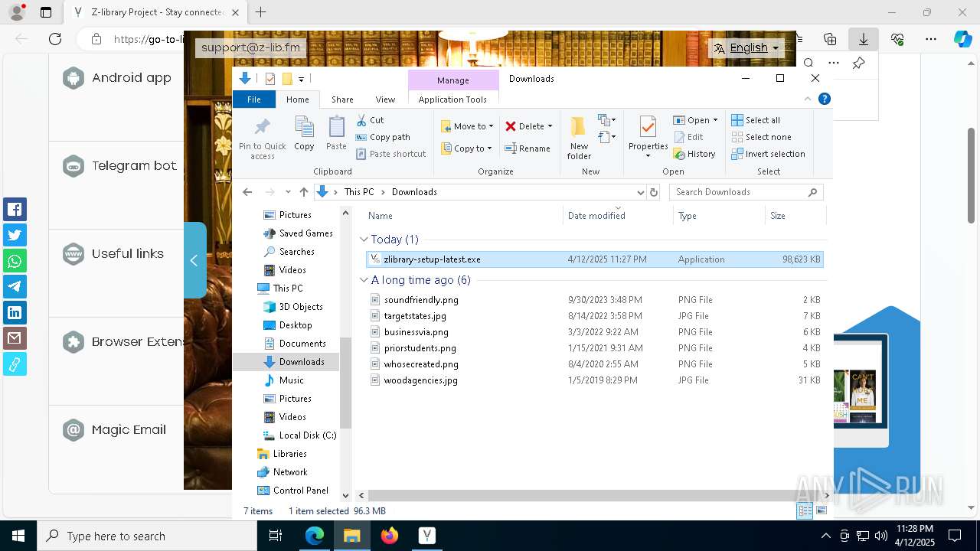Open Explorer help question mark icon
This screenshot has width=980, height=551.
(825, 99)
